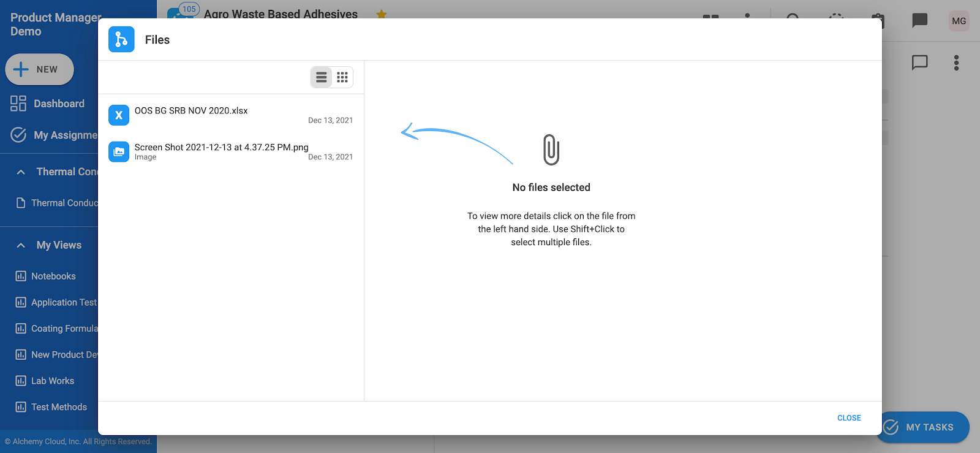
Task: Click the gold favorite star icon
Action: coord(381,13)
